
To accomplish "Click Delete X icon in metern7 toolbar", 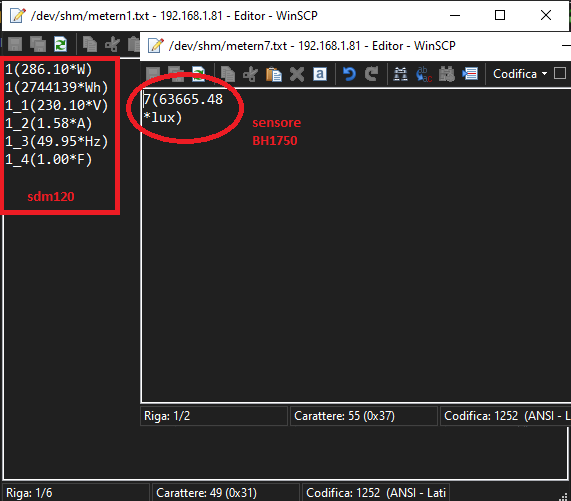I will click(x=297, y=74).
